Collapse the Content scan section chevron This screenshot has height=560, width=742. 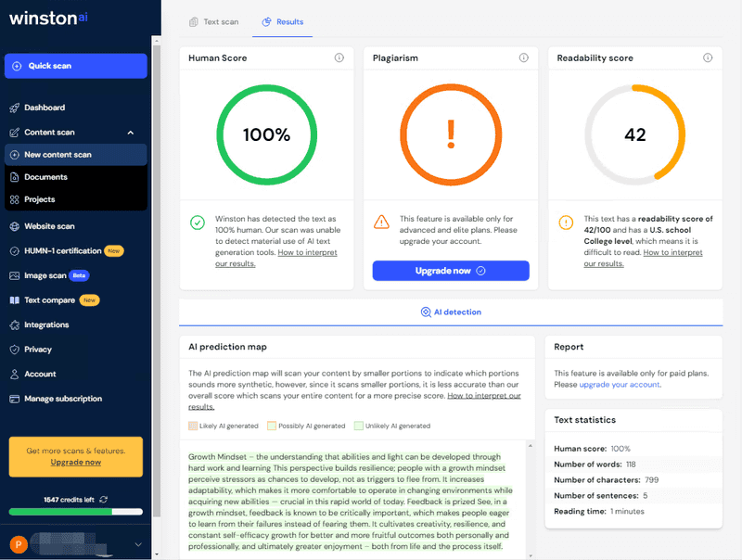pyautogui.click(x=131, y=133)
